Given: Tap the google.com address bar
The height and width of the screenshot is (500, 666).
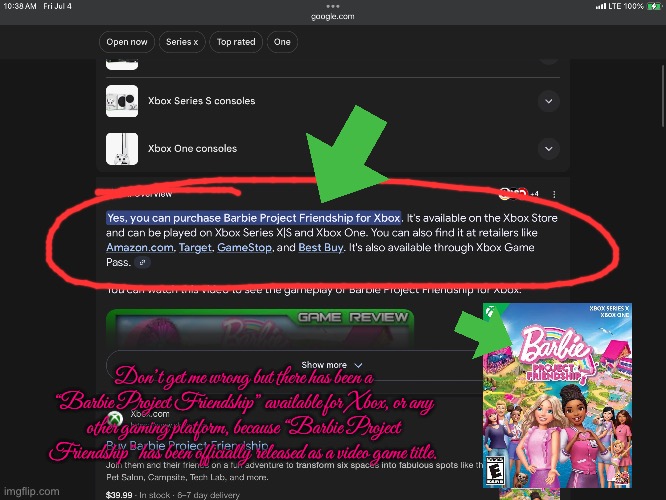Looking at the screenshot, I should point(333,17).
